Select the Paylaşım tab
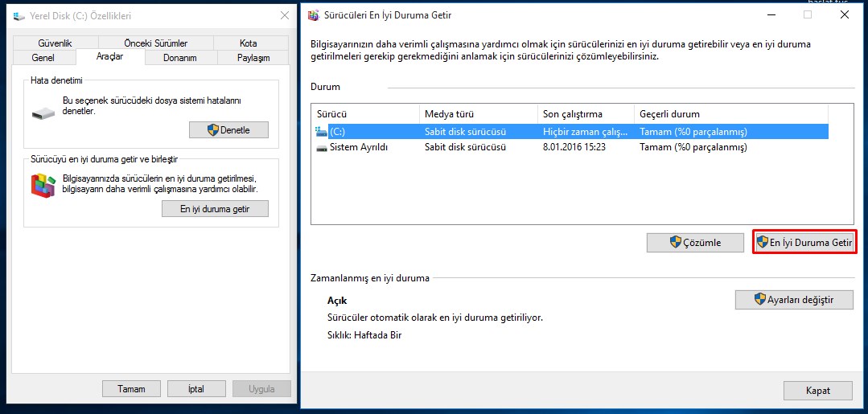 [253, 58]
